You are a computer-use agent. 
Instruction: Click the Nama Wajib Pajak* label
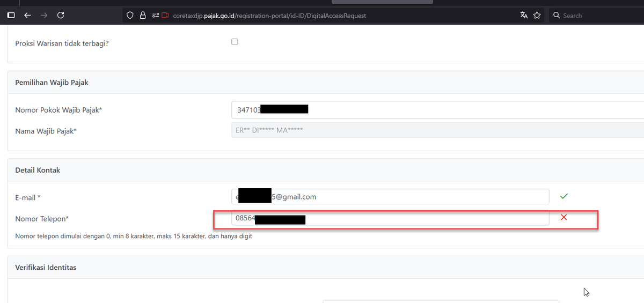pos(46,131)
